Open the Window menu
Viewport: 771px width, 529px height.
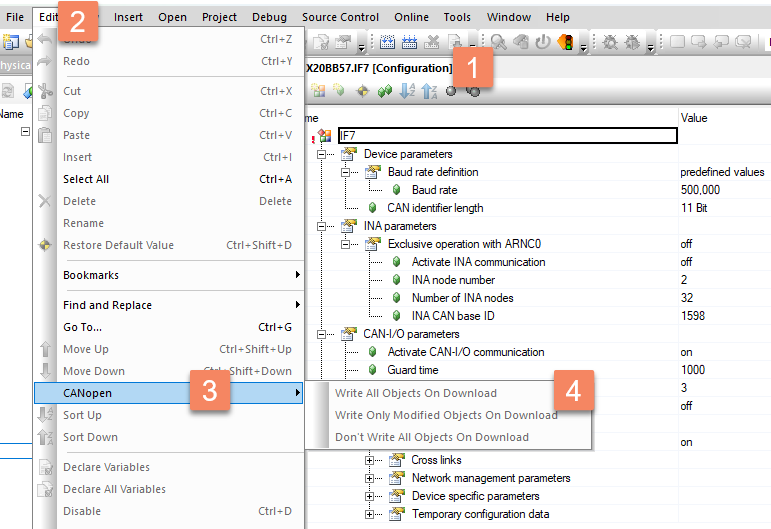(509, 17)
